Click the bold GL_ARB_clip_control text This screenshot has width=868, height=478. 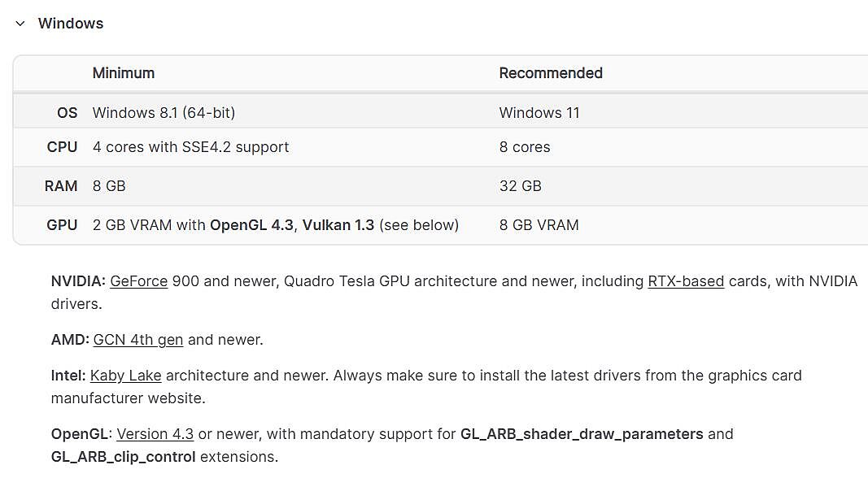123,457
